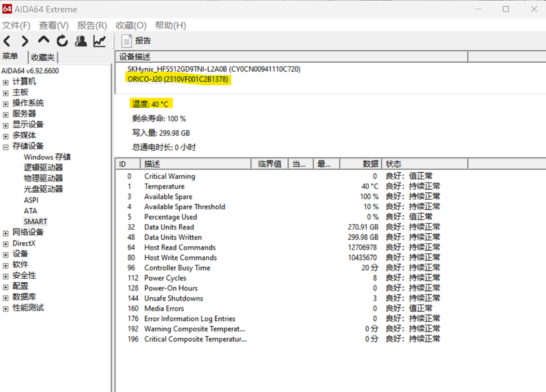This screenshot has width=546, height=392.
Task: Expand the 数据库 tree node
Action: [5, 298]
